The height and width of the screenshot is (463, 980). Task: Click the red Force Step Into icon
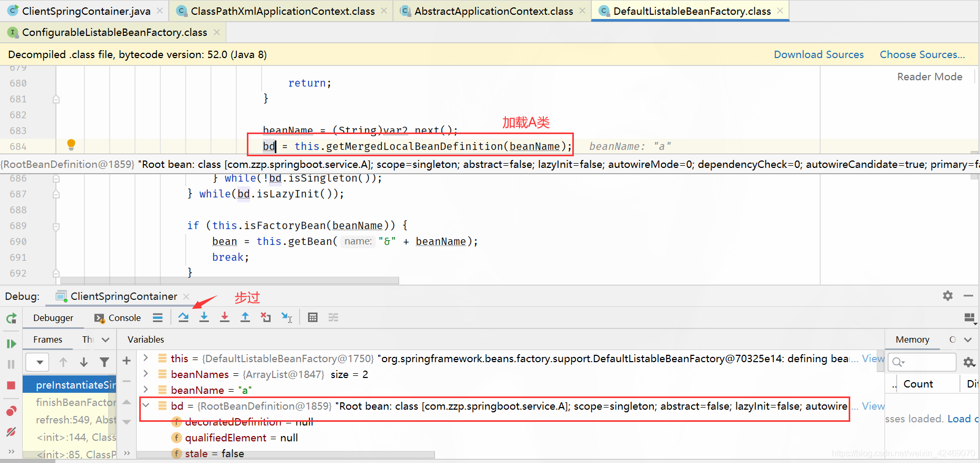tap(225, 317)
